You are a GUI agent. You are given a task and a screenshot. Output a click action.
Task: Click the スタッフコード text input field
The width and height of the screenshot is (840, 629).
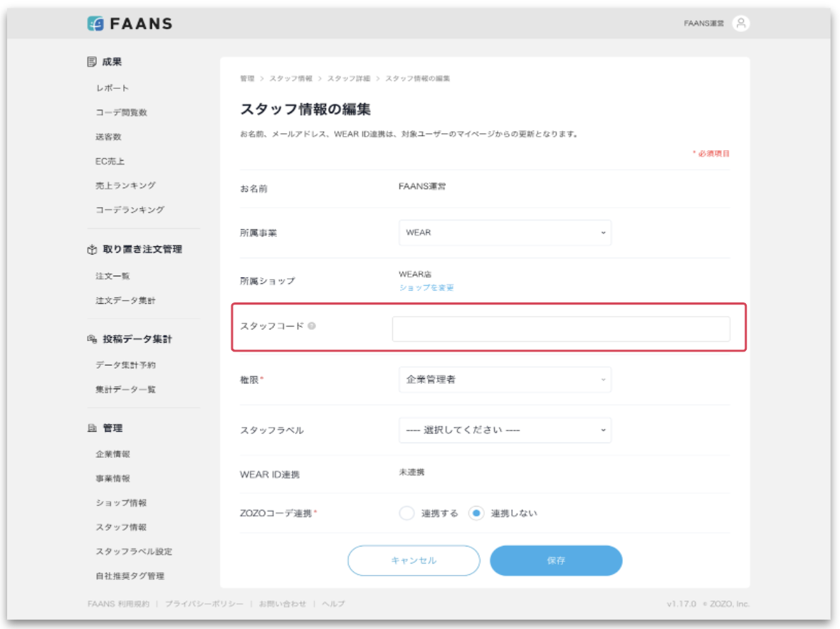[560, 329]
